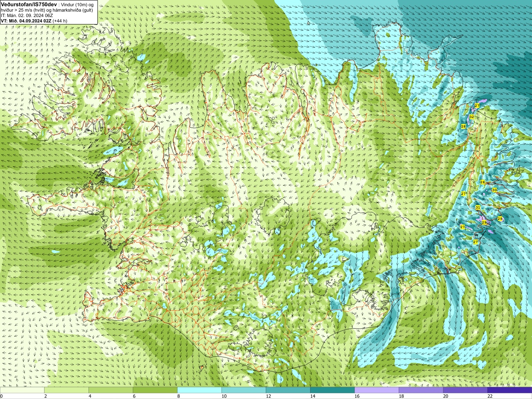This screenshot has width=532, height=399.
Task: Click the yellow 30 max gust marker
Action: [x=495, y=190]
